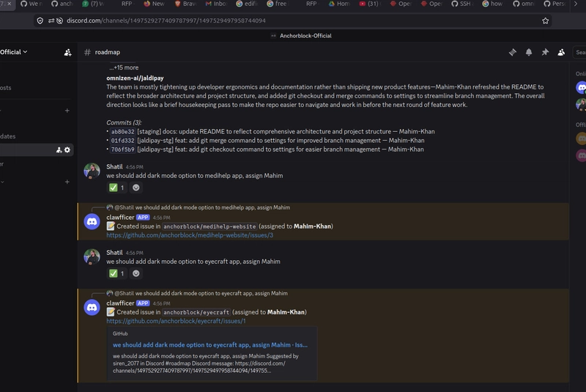Image resolution: width=586 pixels, height=392 pixels.
Task: Click the connection permissions icon in address bar
Action: click(x=51, y=21)
